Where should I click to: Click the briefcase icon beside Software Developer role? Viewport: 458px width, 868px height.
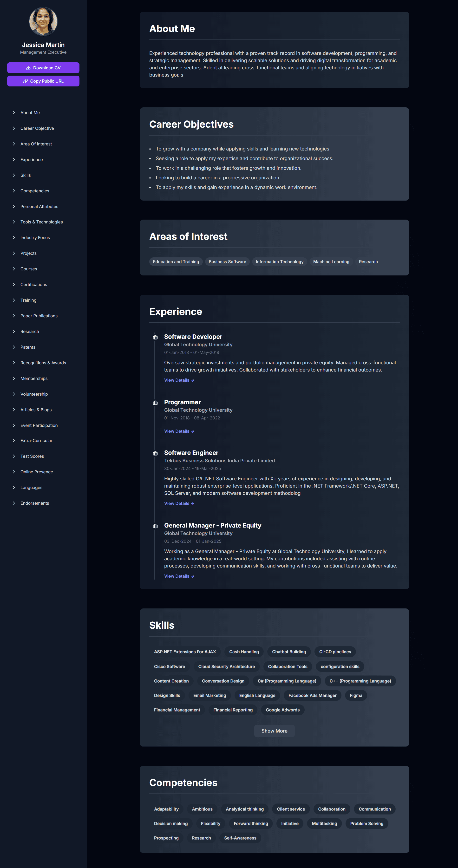pos(155,337)
